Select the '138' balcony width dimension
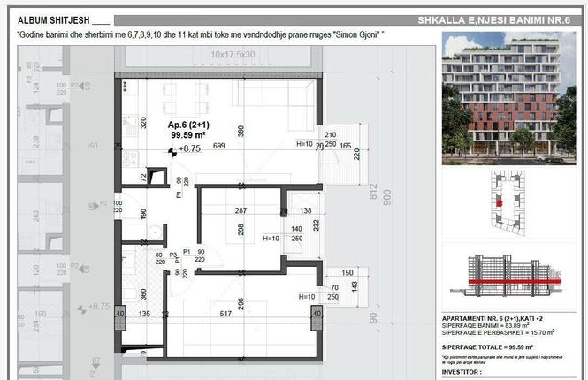 pyautogui.click(x=306, y=210)
